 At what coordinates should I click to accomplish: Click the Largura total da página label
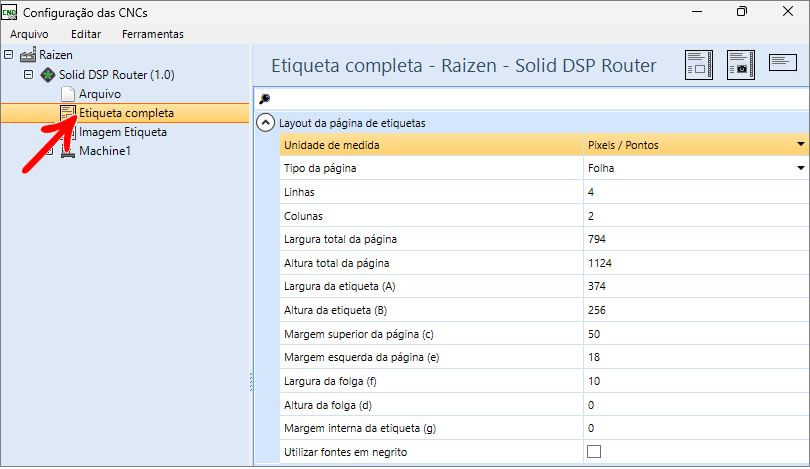pos(340,239)
